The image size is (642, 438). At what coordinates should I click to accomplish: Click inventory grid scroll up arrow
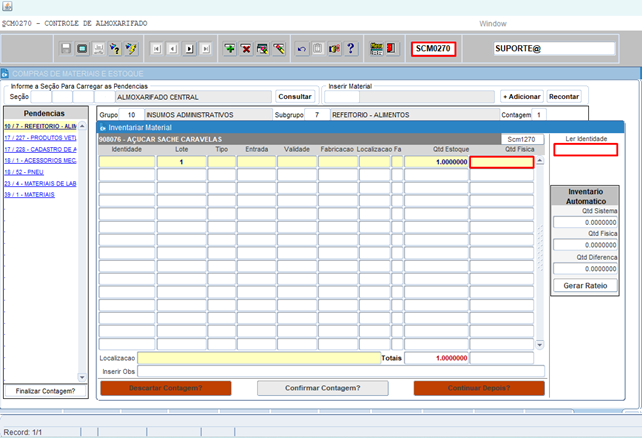[540, 160]
